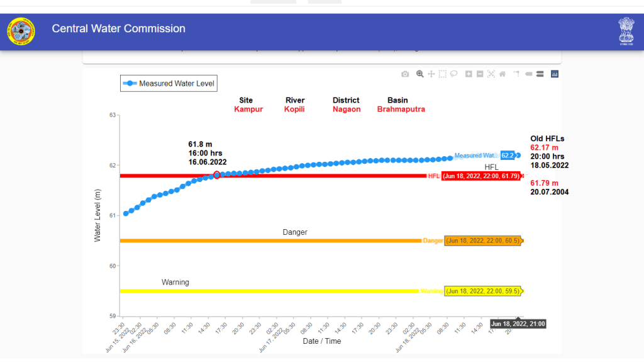Select the Zoom tool in chart toolbar
The image size is (644, 362).
419,74
